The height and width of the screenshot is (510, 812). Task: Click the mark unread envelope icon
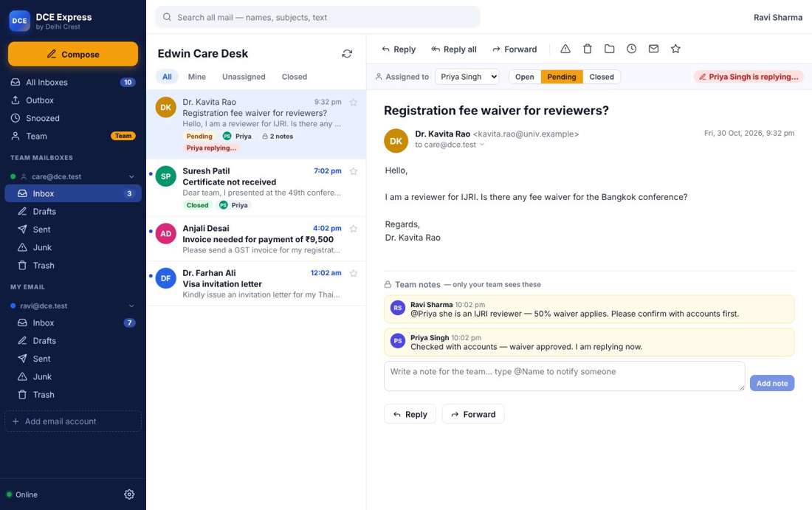point(653,49)
